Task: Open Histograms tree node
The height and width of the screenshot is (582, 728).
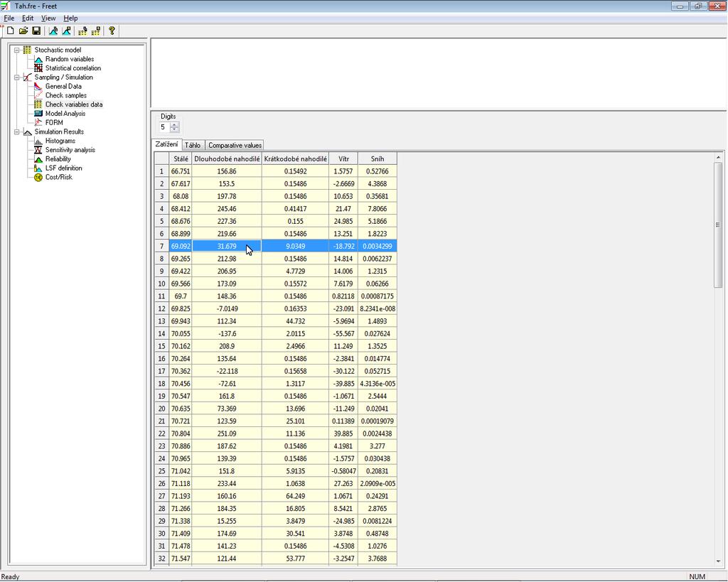Action: 60,141
